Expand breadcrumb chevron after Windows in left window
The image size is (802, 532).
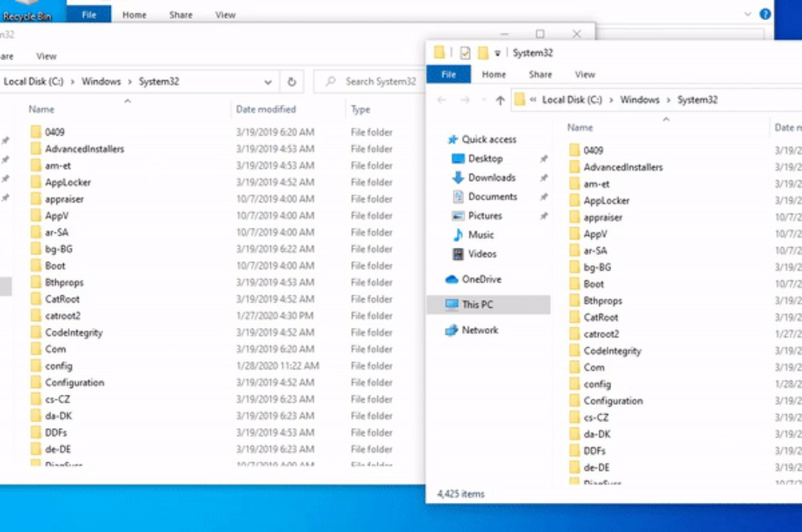click(130, 82)
